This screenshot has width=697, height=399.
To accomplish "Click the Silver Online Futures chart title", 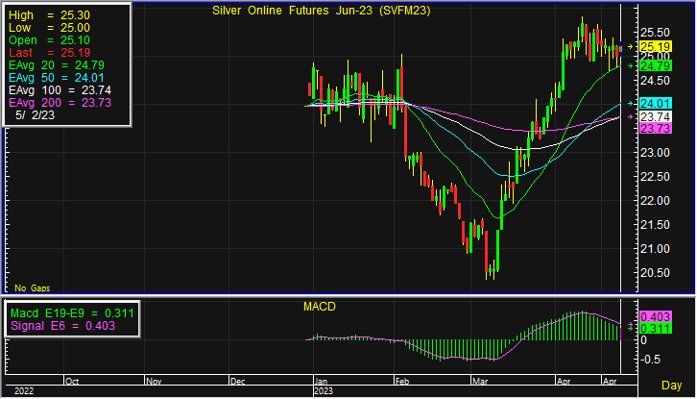I will point(321,11).
